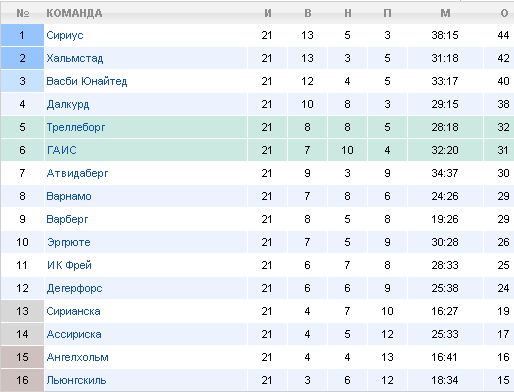
Task: Select the Треллеборг team link
Action: pos(76,127)
